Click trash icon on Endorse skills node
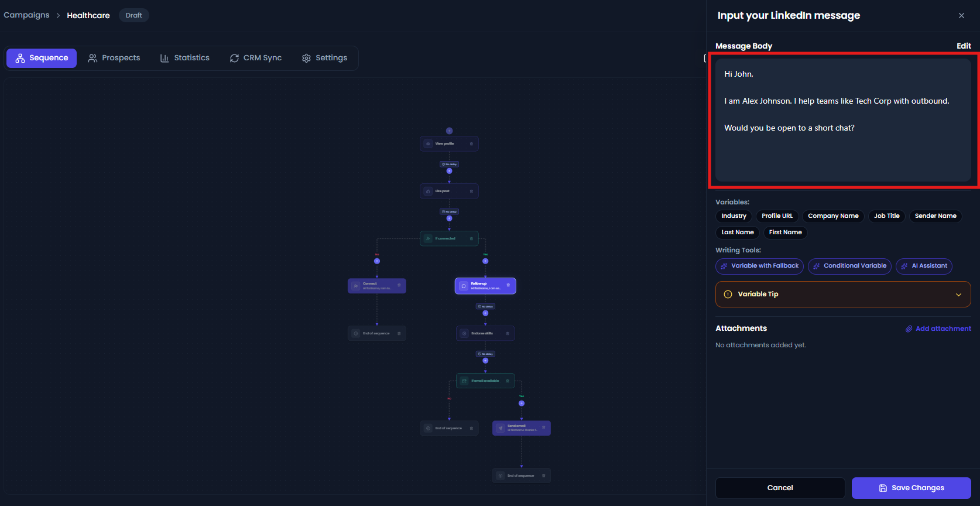Image resolution: width=980 pixels, height=506 pixels. [508, 333]
